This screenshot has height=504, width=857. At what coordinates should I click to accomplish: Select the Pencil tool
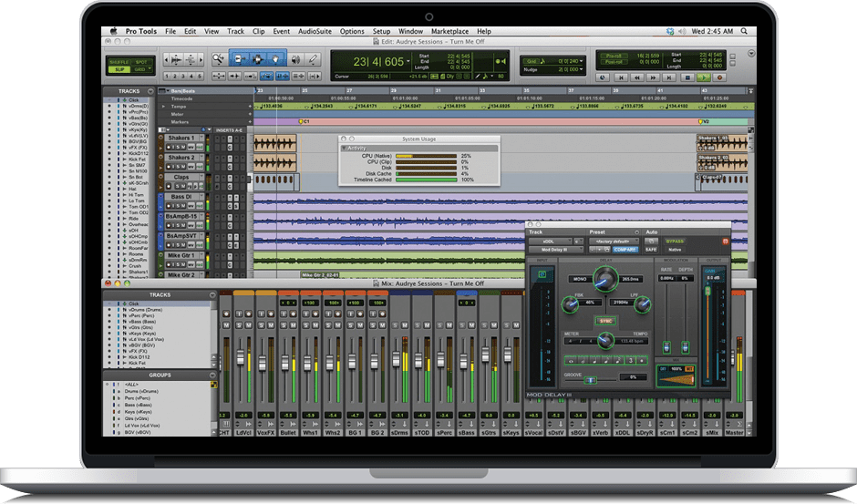(x=314, y=59)
